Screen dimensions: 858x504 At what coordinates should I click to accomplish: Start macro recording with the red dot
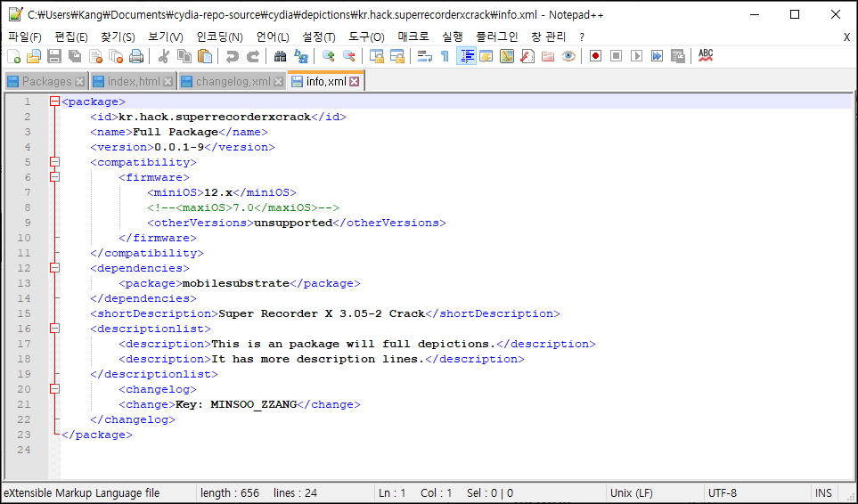coord(595,56)
